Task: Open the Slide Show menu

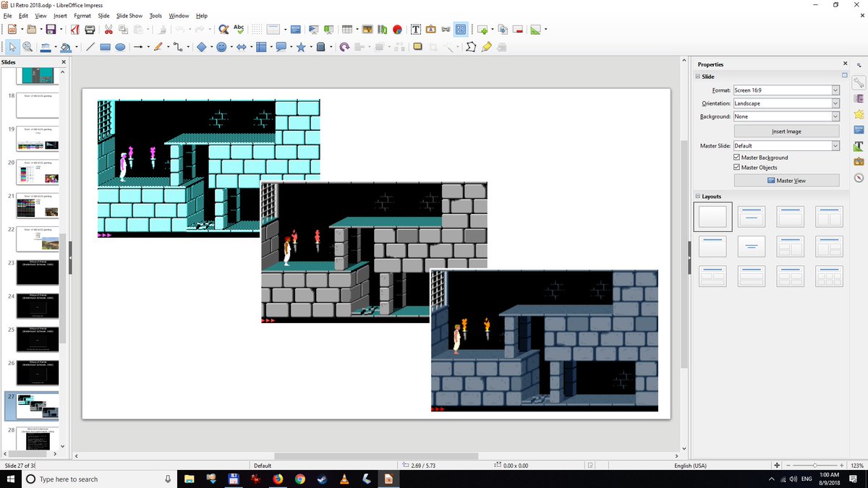Action: coord(129,15)
